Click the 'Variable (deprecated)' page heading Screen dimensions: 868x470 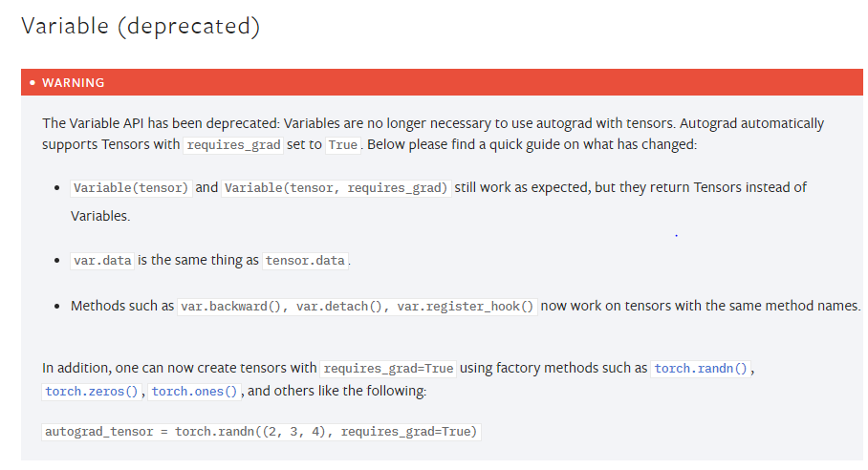[141, 26]
